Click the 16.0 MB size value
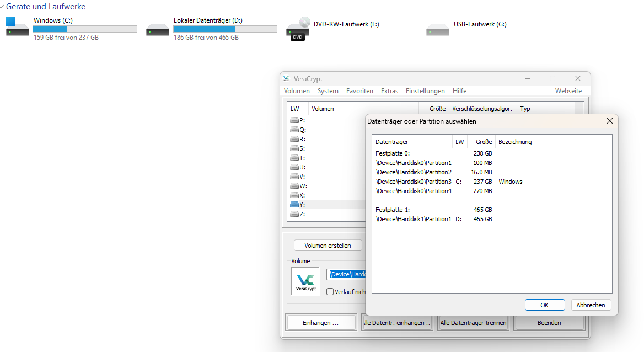 tap(481, 172)
